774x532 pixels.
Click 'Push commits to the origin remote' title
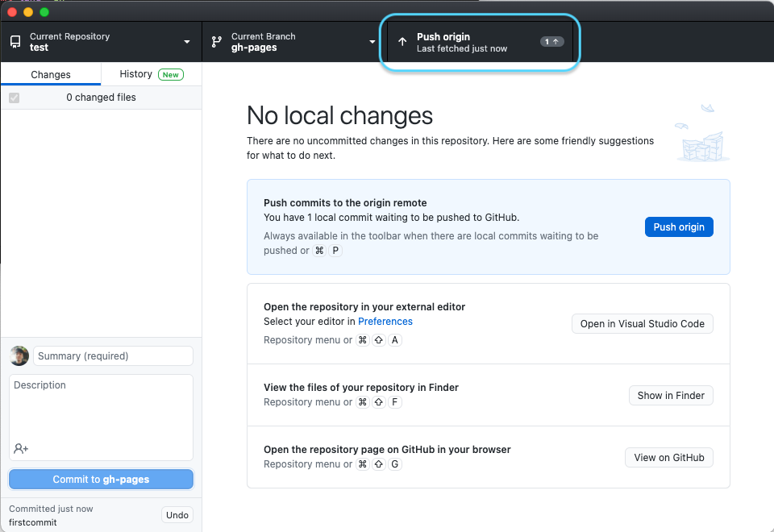[x=345, y=203]
